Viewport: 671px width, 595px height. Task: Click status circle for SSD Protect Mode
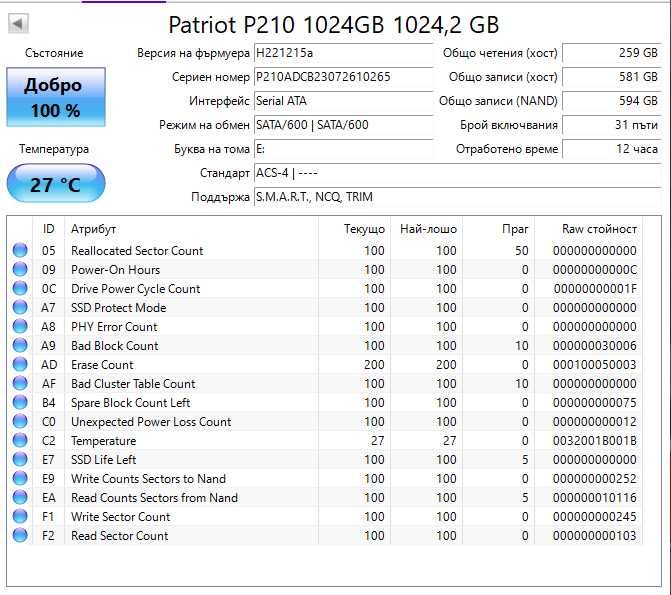[x=20, y=307]
